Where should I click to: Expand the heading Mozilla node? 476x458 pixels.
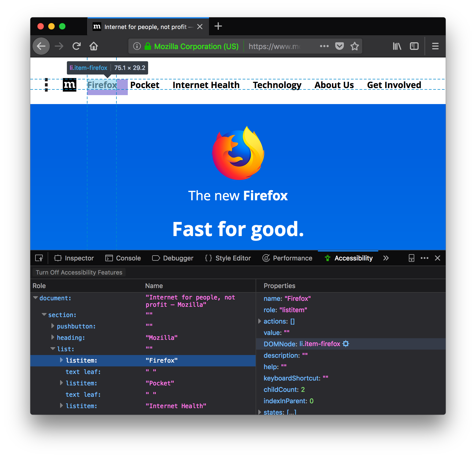pos(53,337)
